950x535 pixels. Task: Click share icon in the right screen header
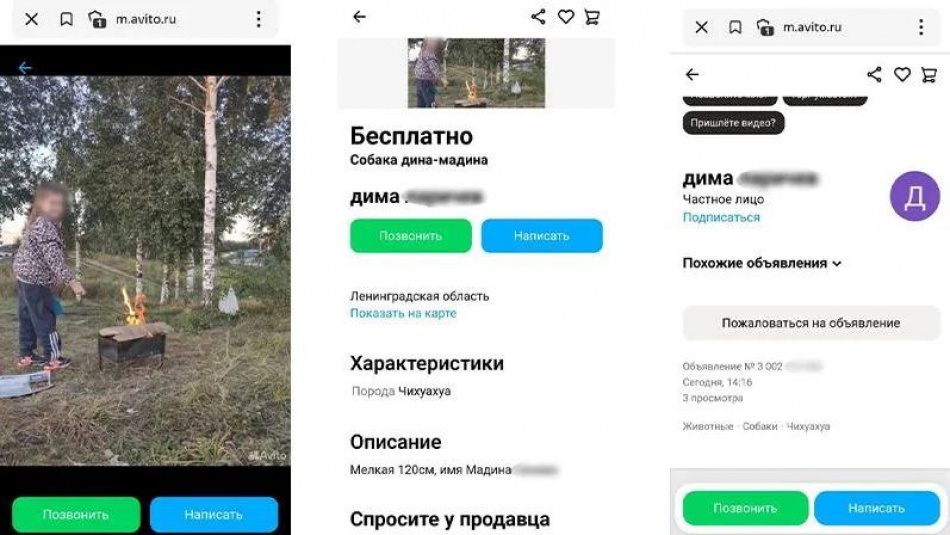coord(874,75)
